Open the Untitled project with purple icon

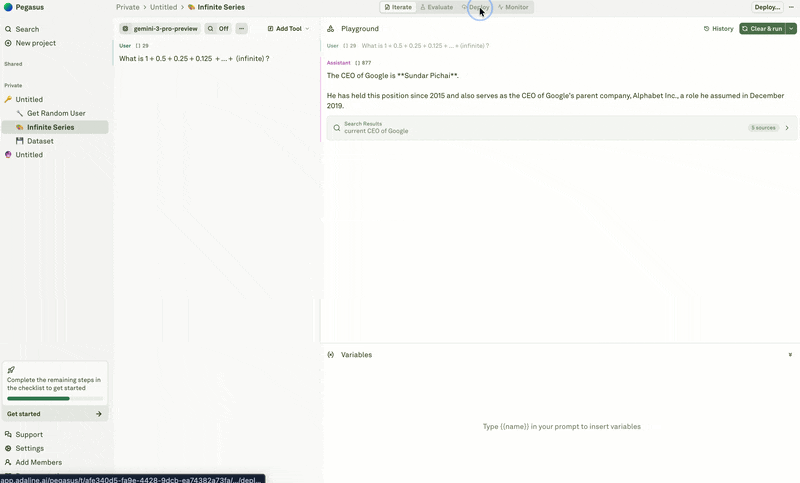coord(29,155)
